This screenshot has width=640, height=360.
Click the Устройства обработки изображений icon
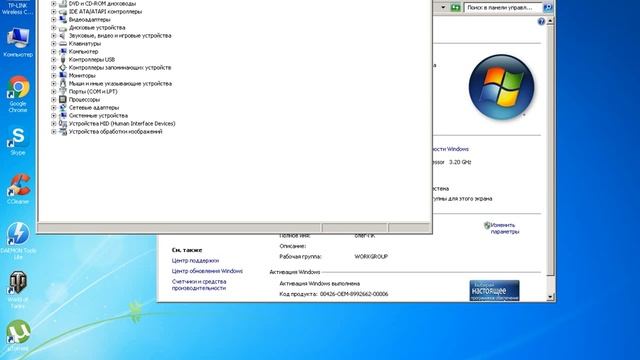[x=63, y=132]
